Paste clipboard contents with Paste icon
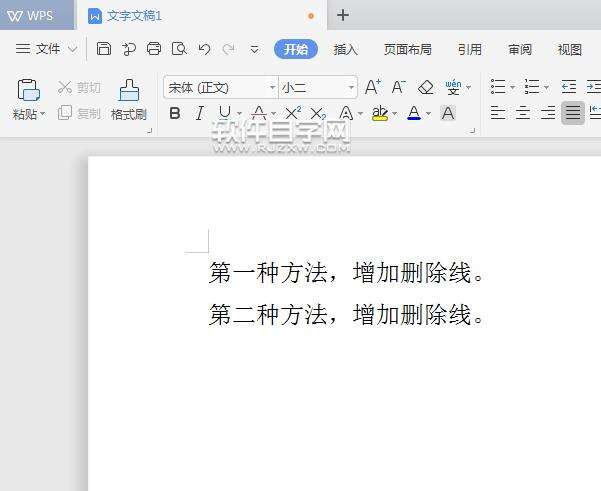 tap(29, 90)
